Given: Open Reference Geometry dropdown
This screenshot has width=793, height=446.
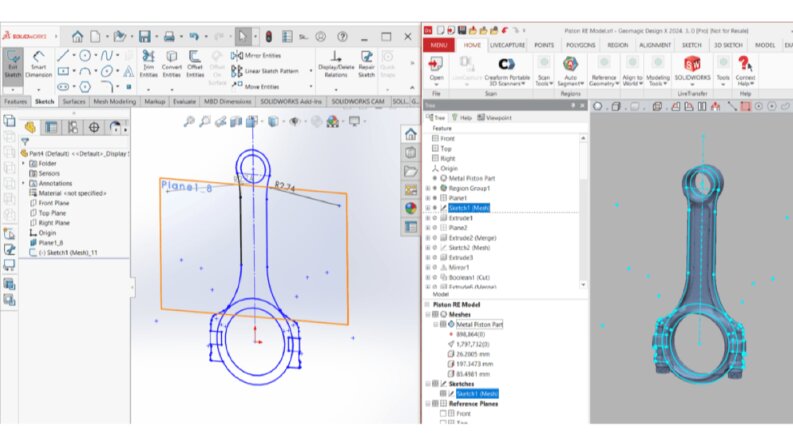Looking at the screenshot, I should point(603,80).
